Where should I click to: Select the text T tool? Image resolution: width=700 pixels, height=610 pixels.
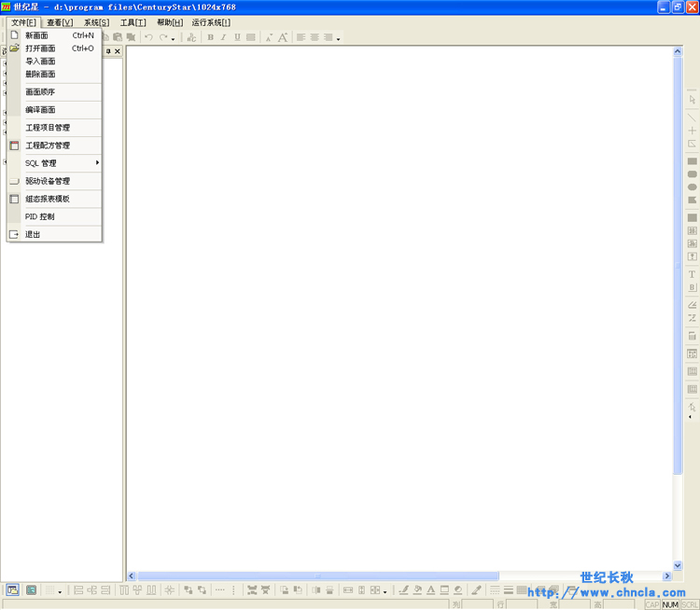pyautogui.click(x=693, y=274)
